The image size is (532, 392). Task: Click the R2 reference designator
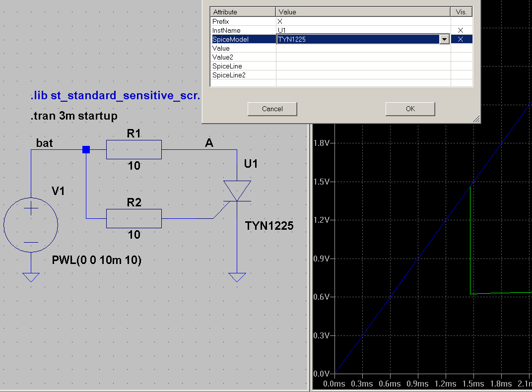pos(133,202)
